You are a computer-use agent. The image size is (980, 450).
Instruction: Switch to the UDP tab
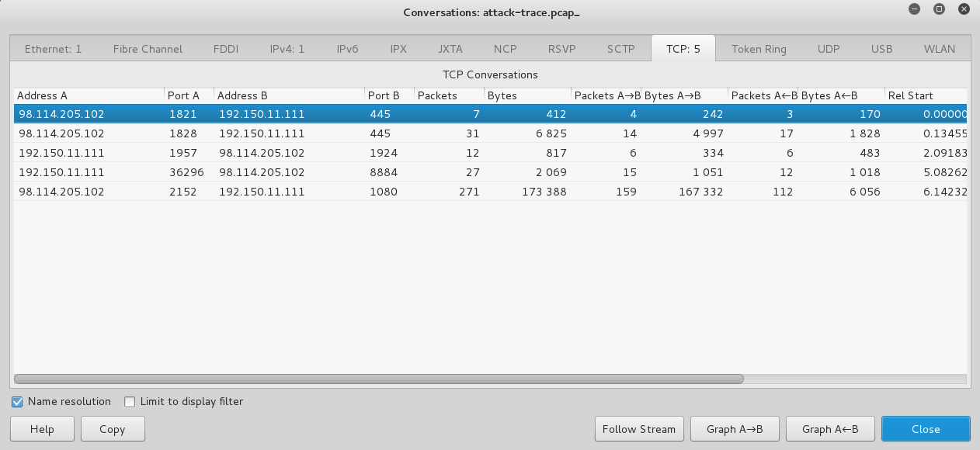pos(829,48)
